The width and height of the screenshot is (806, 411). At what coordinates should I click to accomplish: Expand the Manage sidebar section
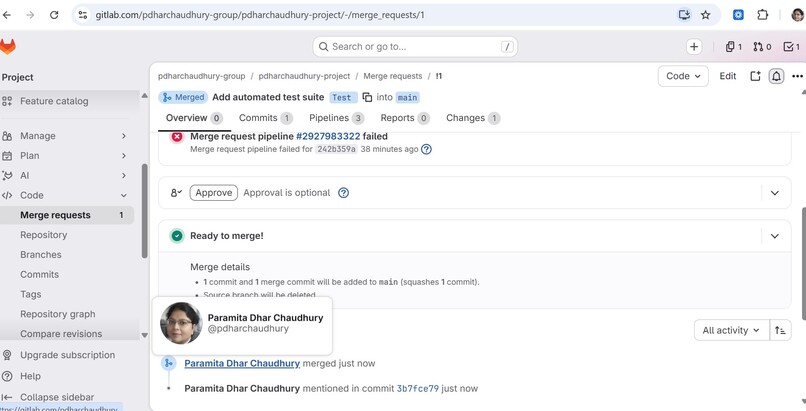coord(69,136)
